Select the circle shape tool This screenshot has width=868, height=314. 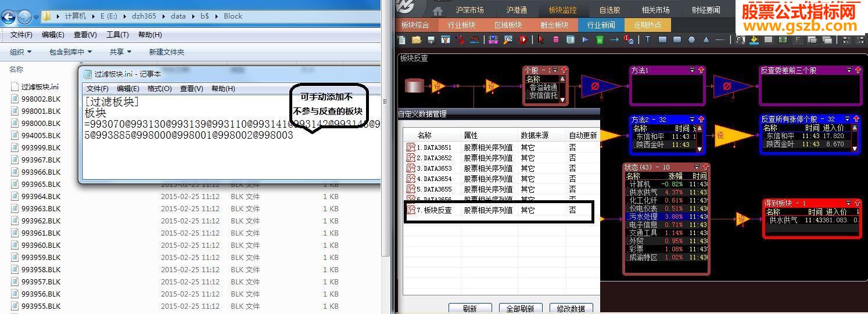(x=691, y=39)
